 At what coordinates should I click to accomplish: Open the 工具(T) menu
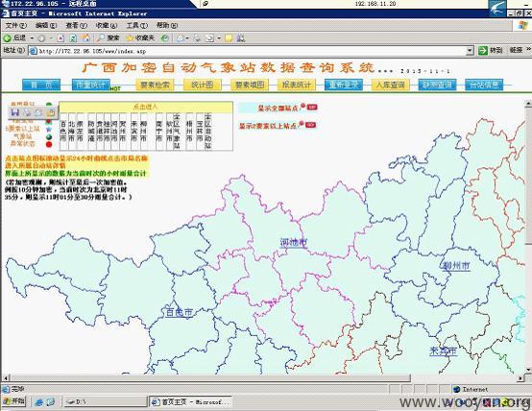point(136,26)
